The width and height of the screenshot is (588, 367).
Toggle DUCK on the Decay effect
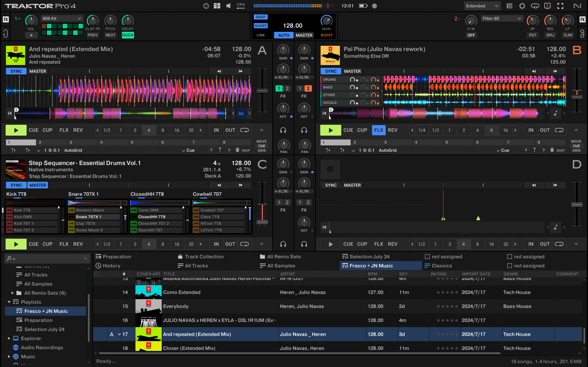(128, 35)
